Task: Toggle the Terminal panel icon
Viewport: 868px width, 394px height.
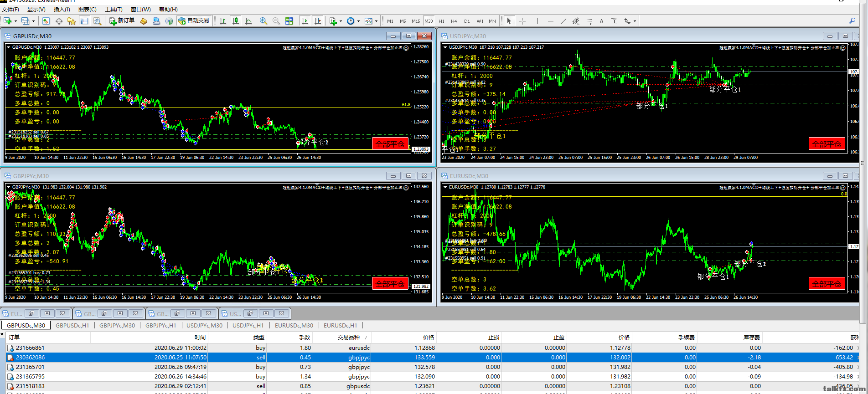Action: (84, 21)
